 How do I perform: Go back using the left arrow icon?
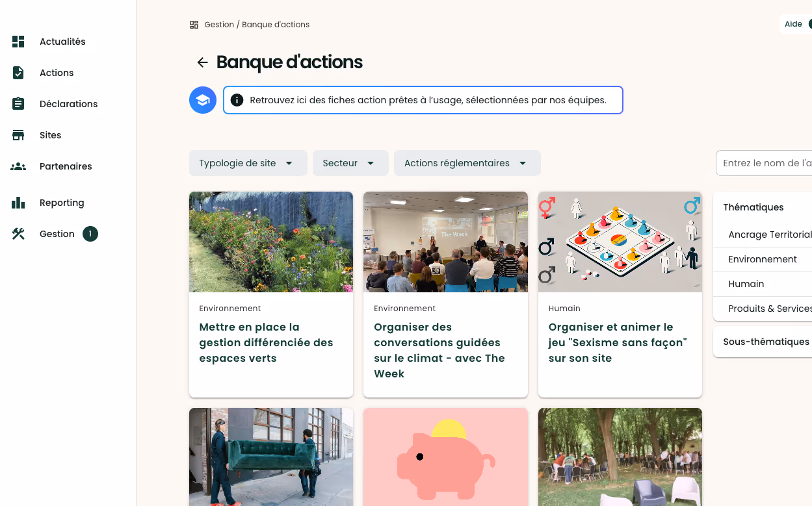203,62
